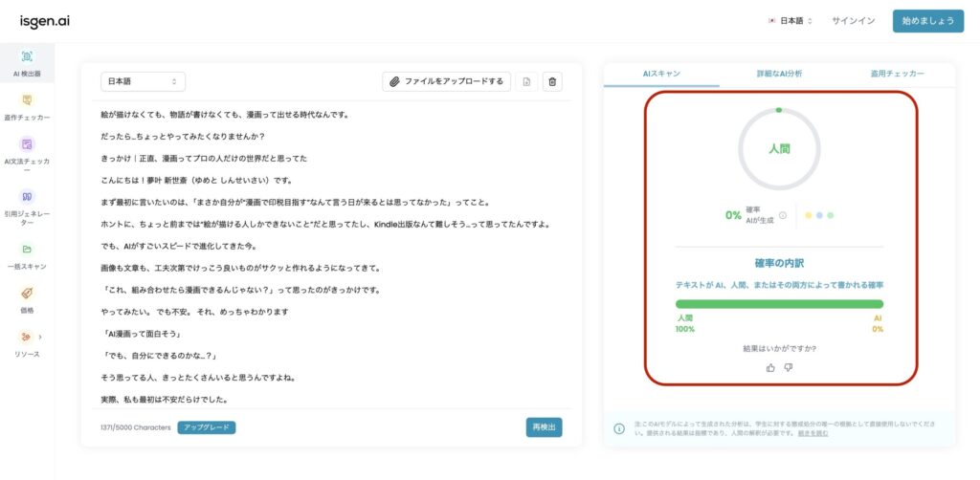Image resolution: width=980 pixels, height=480 pixels.
Task: Click the thumbs down feedback icon
Action: click(789, 367)
